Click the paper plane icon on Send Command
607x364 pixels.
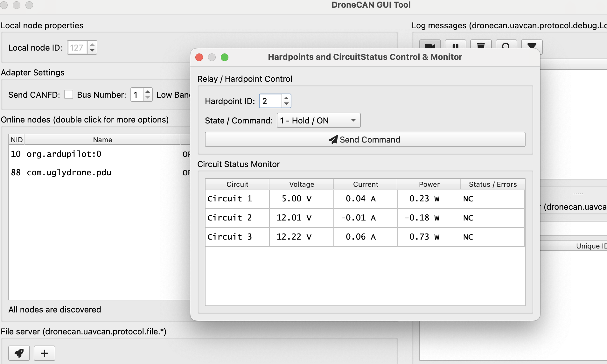click(333, 140)
